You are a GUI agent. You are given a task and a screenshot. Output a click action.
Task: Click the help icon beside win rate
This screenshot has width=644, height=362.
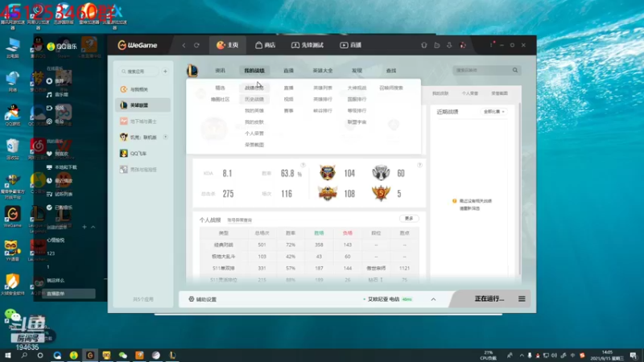303,165
